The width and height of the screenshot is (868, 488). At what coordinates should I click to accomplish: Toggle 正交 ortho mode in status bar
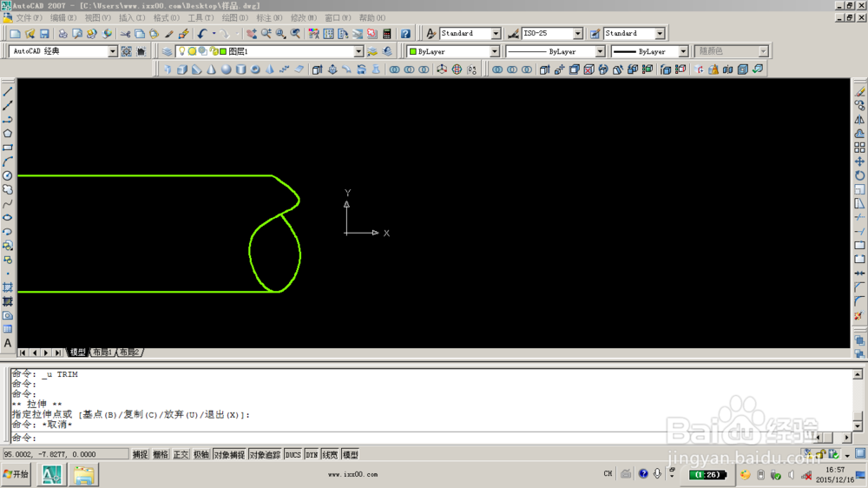(x=181, y=455)
